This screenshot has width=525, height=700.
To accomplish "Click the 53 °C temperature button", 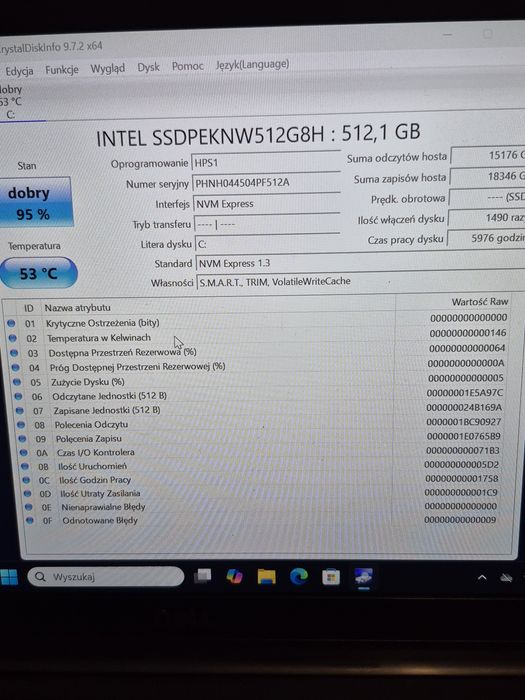I will [x=38, y=273].
